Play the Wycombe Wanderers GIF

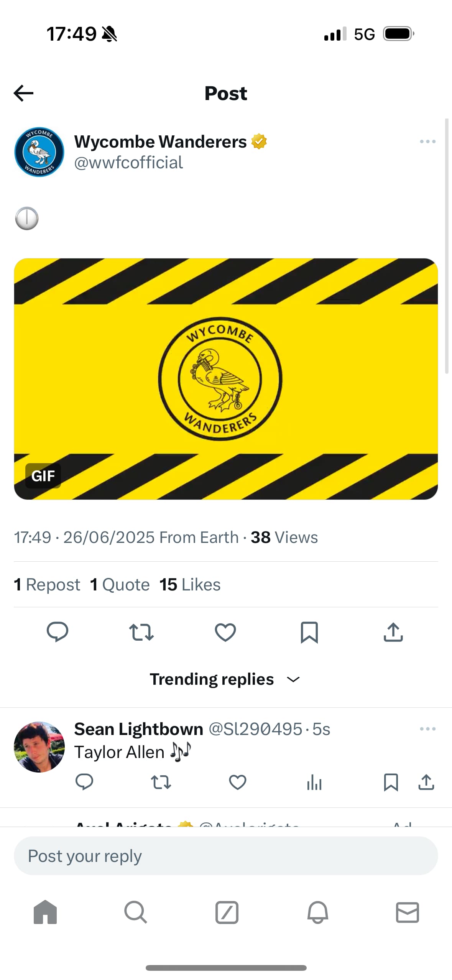226,379
